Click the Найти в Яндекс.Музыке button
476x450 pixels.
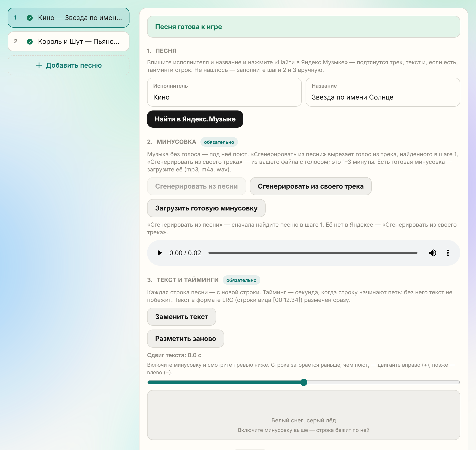[x=195, y=119]
